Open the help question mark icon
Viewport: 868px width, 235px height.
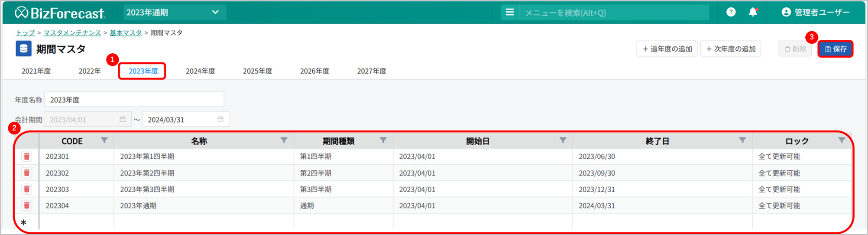[x=731, y=12]
